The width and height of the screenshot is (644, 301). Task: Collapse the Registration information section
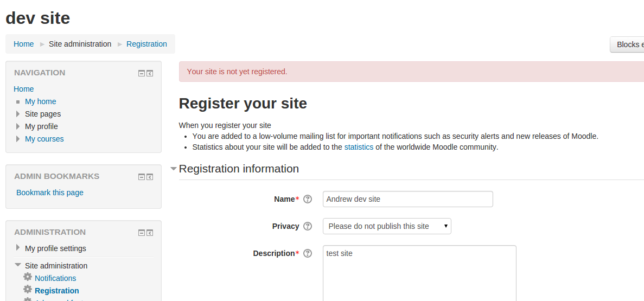174,169
